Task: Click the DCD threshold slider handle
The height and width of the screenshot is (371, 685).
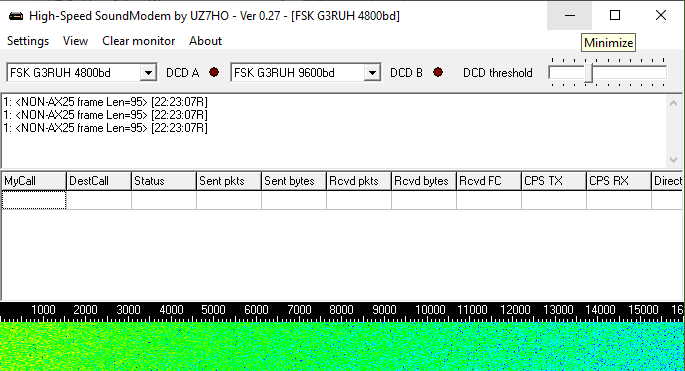Action: (588, 73)
